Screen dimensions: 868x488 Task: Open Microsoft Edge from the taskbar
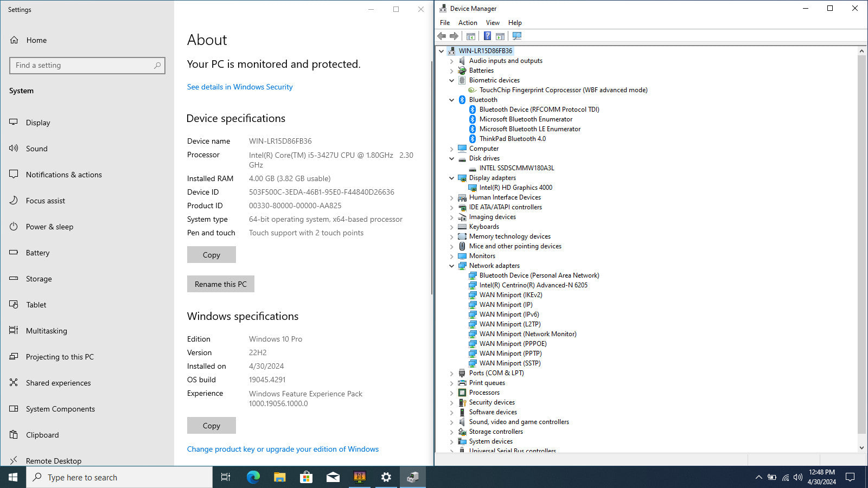click(x=253, y=477)
